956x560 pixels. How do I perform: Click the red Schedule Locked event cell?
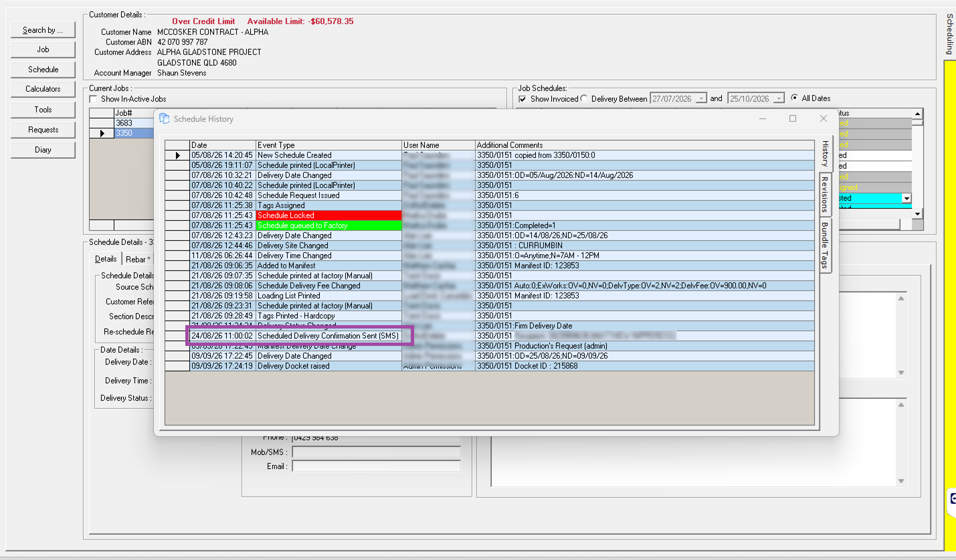pos(328,215)
